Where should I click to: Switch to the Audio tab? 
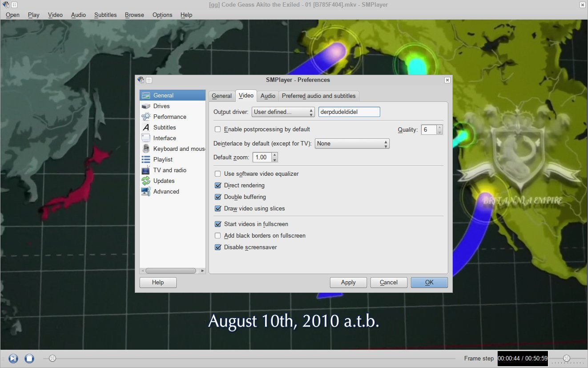point(268,96)
